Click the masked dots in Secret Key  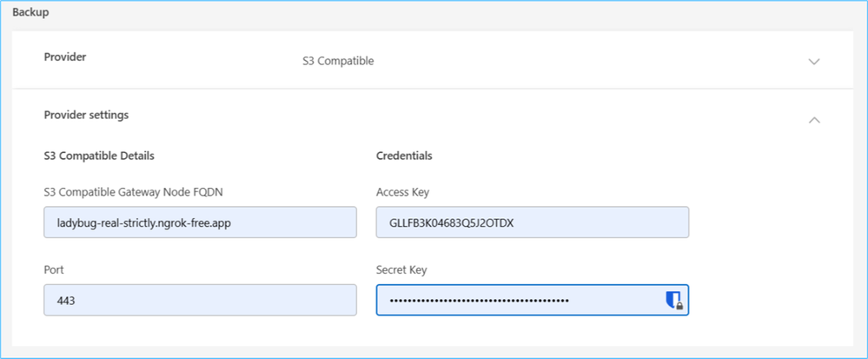pos(478,301)
